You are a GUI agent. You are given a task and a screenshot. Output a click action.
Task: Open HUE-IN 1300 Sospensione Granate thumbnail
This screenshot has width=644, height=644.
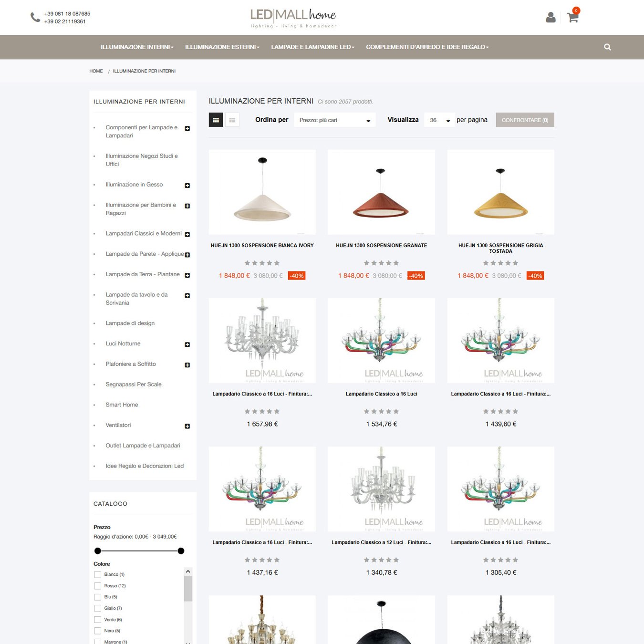coord(382,192)
